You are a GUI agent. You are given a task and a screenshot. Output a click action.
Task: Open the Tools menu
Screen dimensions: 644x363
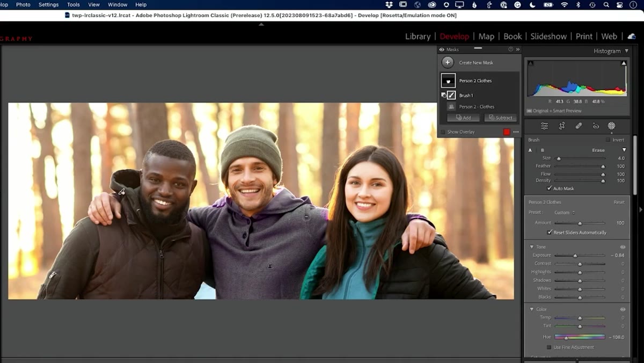click(x=74, y=5)
